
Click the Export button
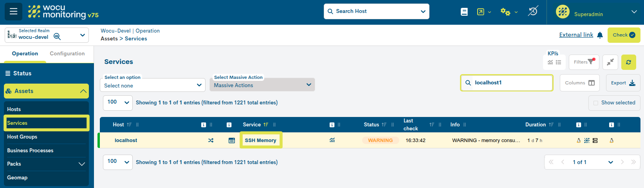point(623,83)
